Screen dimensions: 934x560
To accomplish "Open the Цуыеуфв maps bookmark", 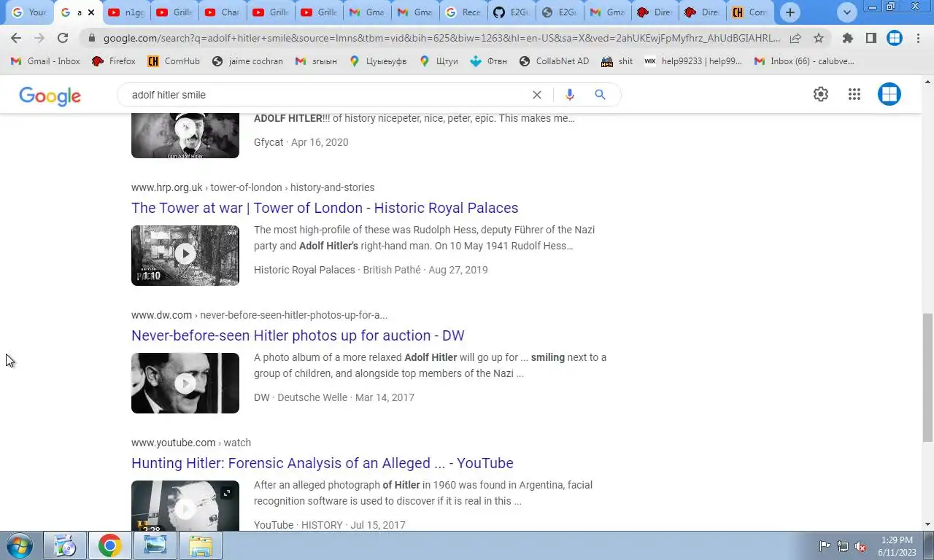I will [x=377, y=61].
